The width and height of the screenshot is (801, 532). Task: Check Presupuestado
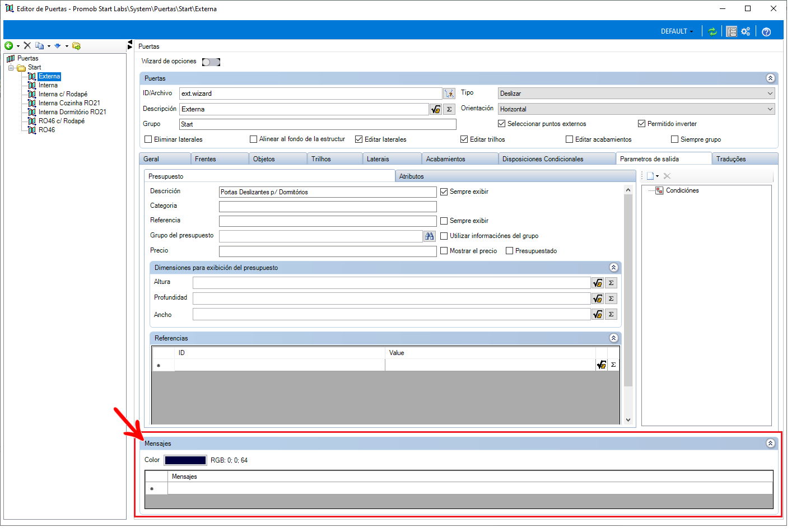pos(509,251)
